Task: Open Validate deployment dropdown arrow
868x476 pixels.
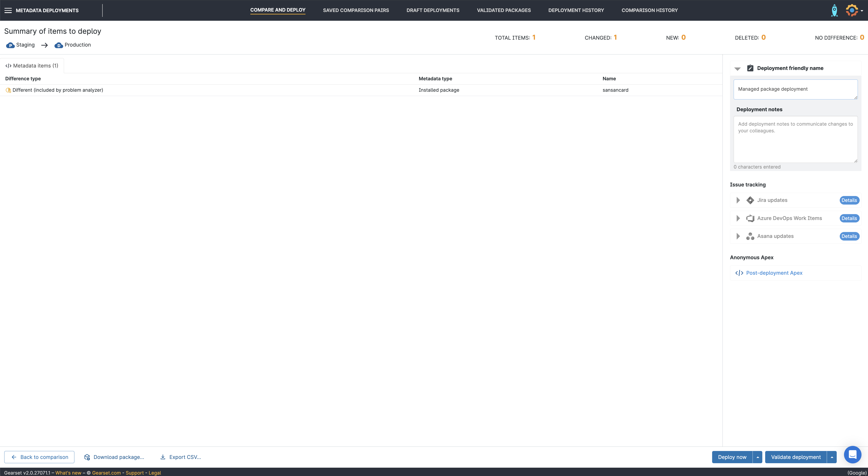Action: 832,457
